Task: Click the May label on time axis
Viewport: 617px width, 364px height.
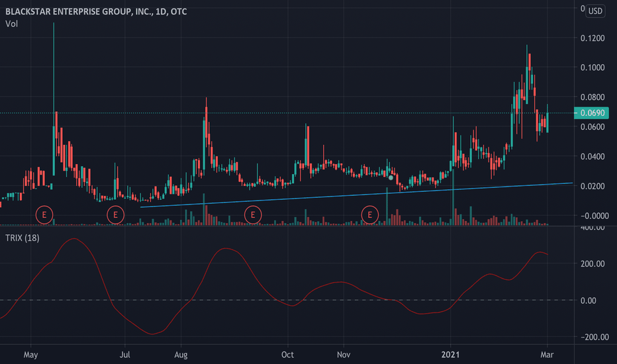Action: [30, 355]
